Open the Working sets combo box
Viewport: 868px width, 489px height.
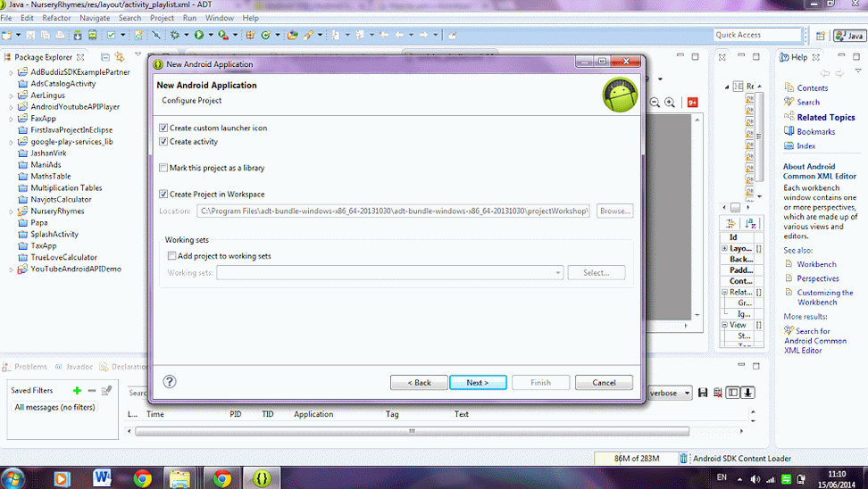(x=389, y=273)
